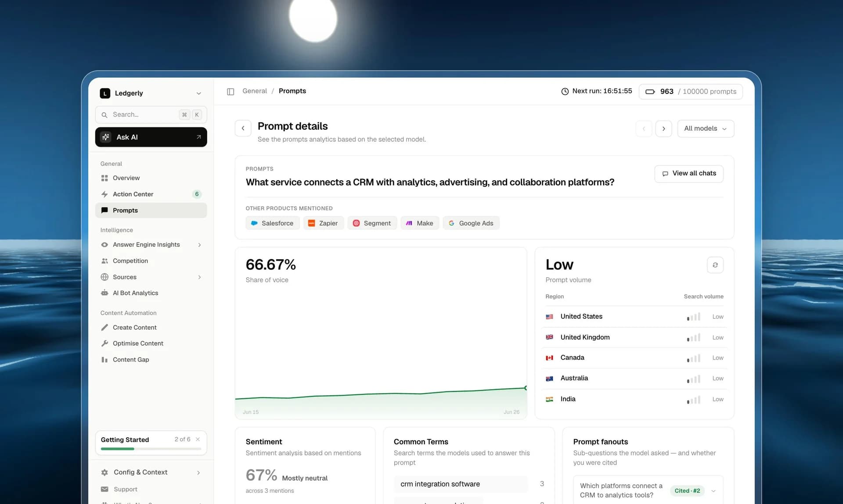Select the India region row
Screen dimensions: 843x504
click(x=634, y=399)
